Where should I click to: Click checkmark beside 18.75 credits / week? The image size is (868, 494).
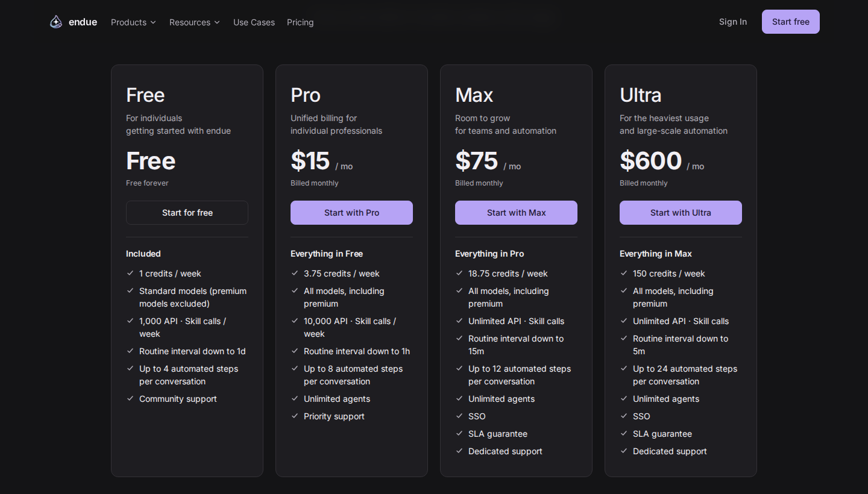[459, 274]
